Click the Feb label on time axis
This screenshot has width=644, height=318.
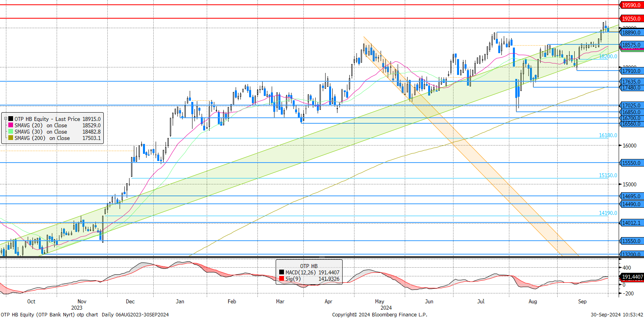(232, 301)
